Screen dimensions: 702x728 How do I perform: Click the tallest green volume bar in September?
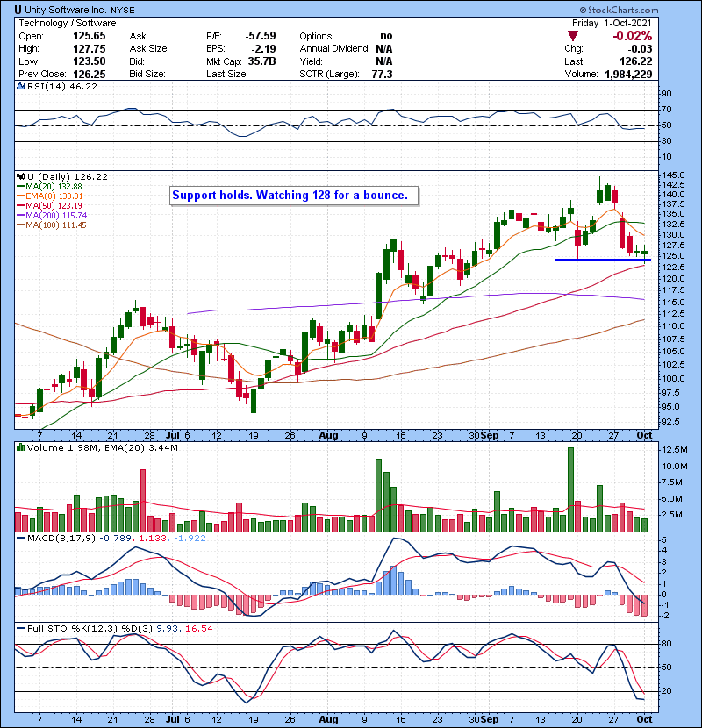pyautogui.click(x=570, y=489)
